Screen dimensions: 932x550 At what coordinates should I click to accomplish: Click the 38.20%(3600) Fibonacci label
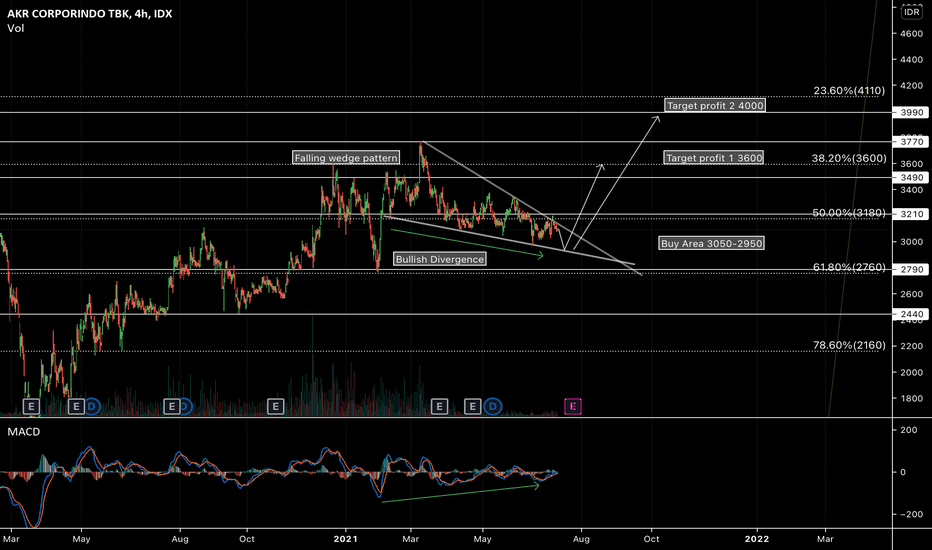point(849,158)
